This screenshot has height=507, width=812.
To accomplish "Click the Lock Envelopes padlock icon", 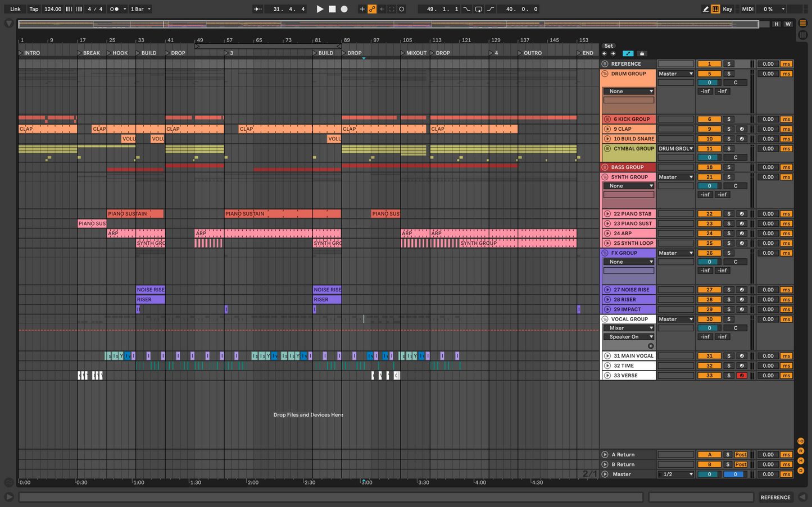I will (642, 53).
